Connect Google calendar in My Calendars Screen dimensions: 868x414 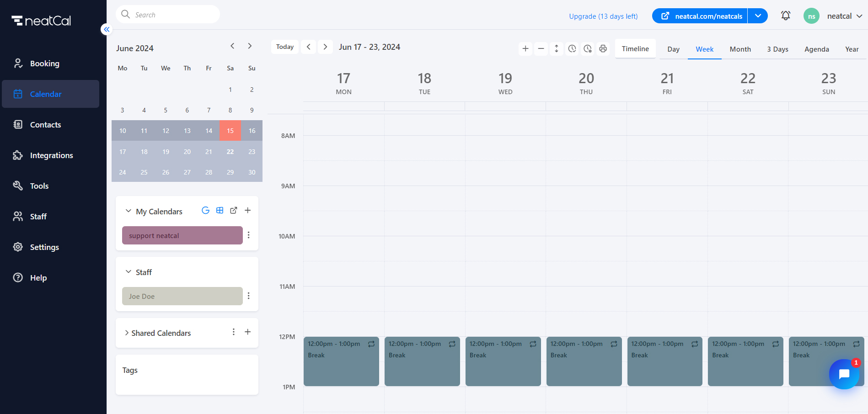206,210
